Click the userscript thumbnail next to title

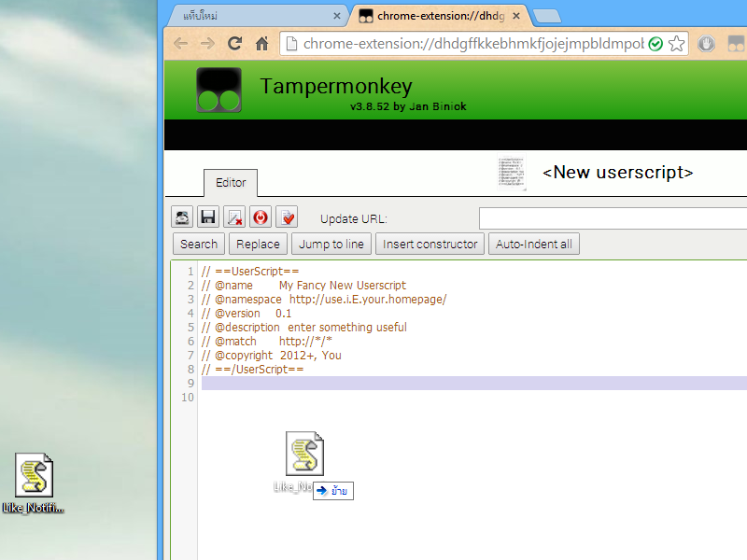pyautogui.click(x=512, y=172)
